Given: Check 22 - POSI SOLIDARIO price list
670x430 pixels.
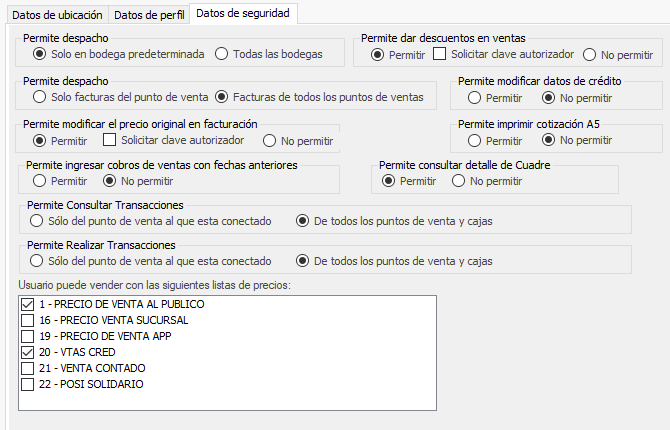Looking at the screenshot, I should click(27, 384).
